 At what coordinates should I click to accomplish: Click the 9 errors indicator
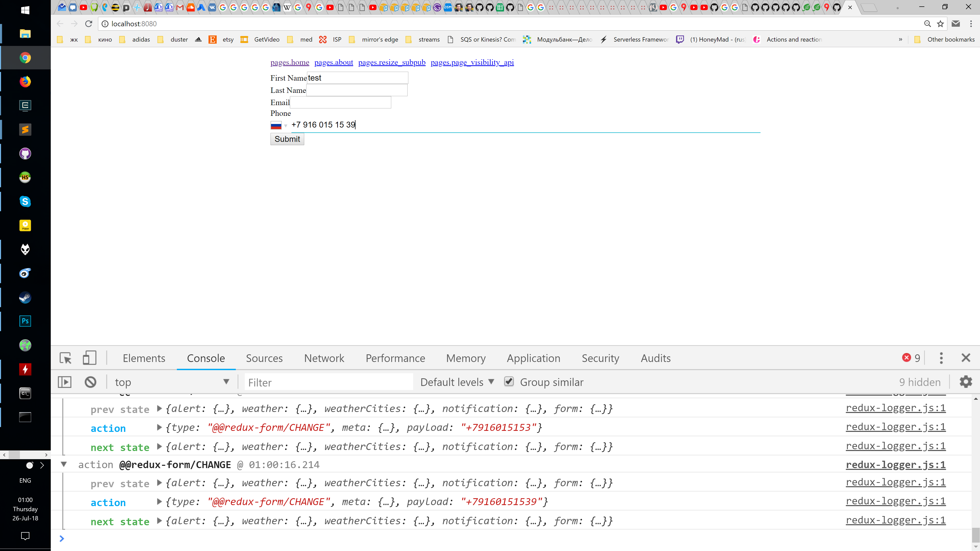click(910, 358)
